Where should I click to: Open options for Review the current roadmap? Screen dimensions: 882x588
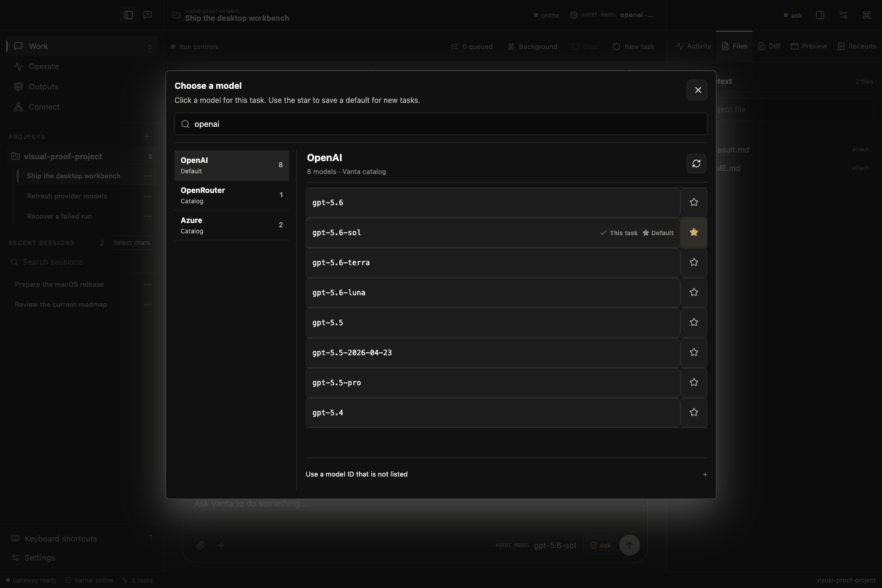(x=148, y=304)
